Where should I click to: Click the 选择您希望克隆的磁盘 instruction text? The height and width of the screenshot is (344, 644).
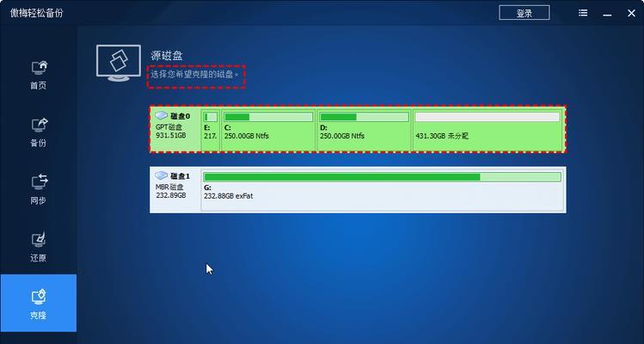tap(194, 74)
